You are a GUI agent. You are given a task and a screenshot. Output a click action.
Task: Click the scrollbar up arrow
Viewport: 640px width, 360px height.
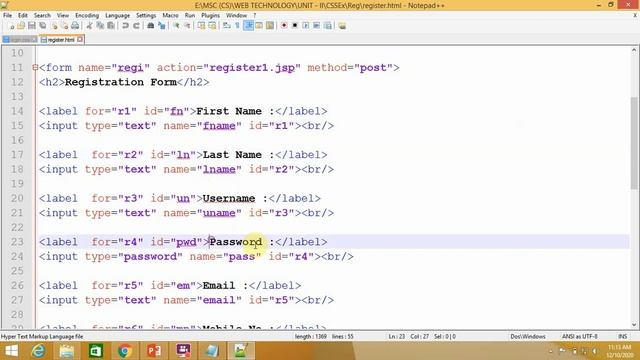[634, 50]
